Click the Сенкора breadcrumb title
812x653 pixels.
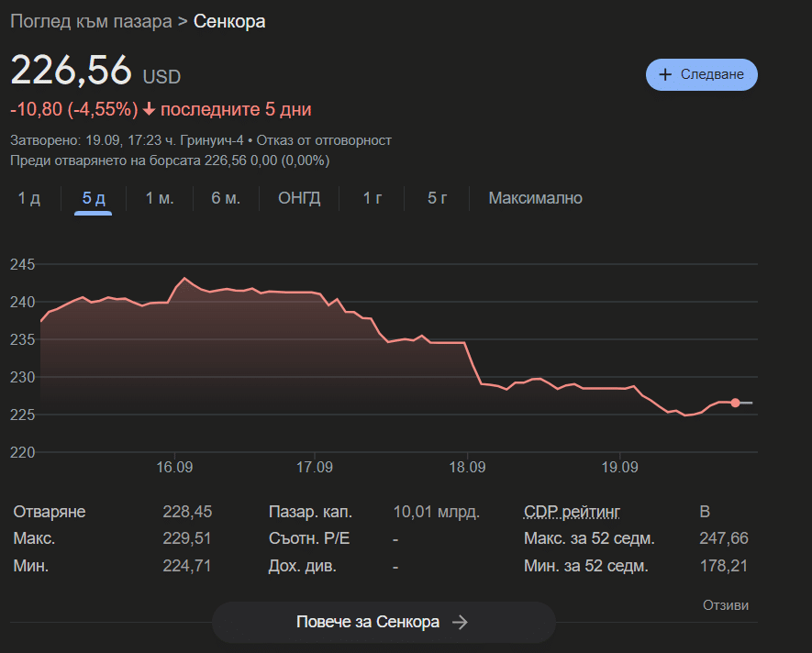pyautogui.click(x=229, y=21)
